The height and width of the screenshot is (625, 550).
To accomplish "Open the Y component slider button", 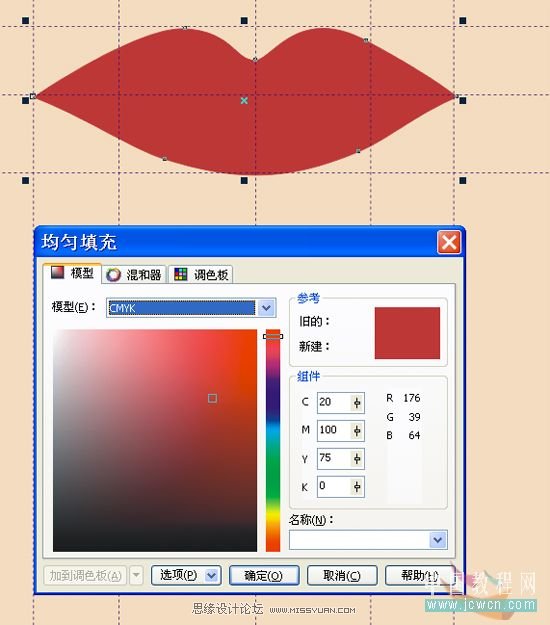I will tap(357, 459).
